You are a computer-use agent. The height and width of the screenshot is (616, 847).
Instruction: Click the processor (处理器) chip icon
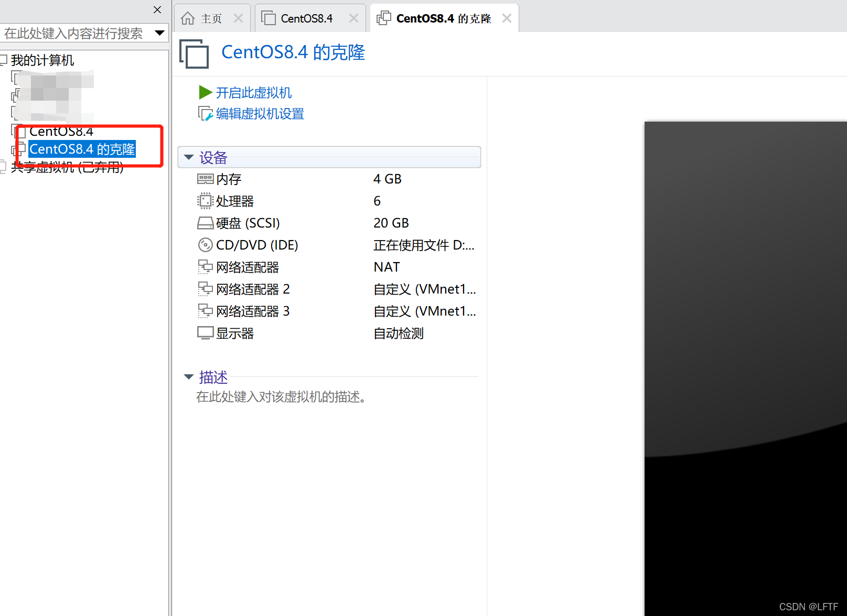205,201
